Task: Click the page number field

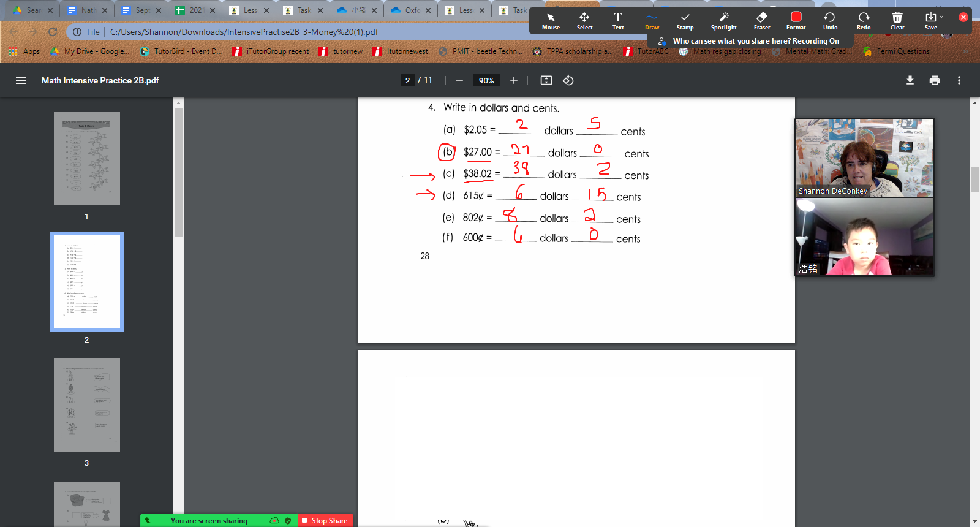Action: click(x=408, y=80)
